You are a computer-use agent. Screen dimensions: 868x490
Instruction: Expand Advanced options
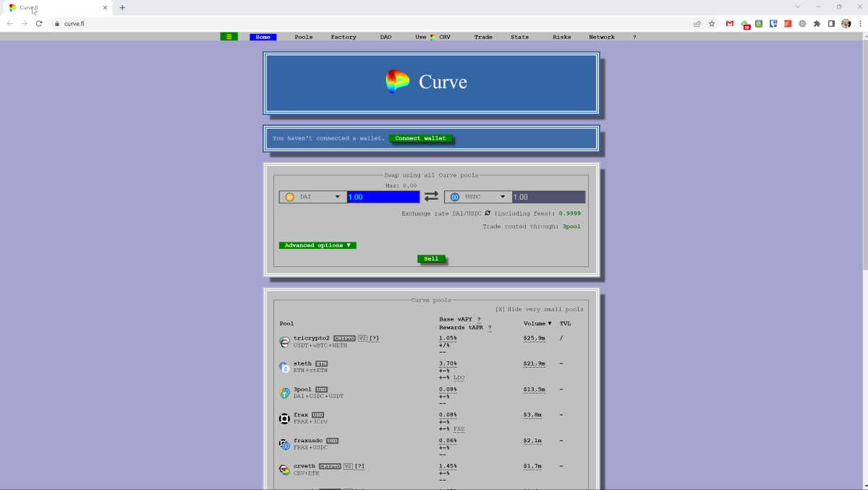coord(318,245)
